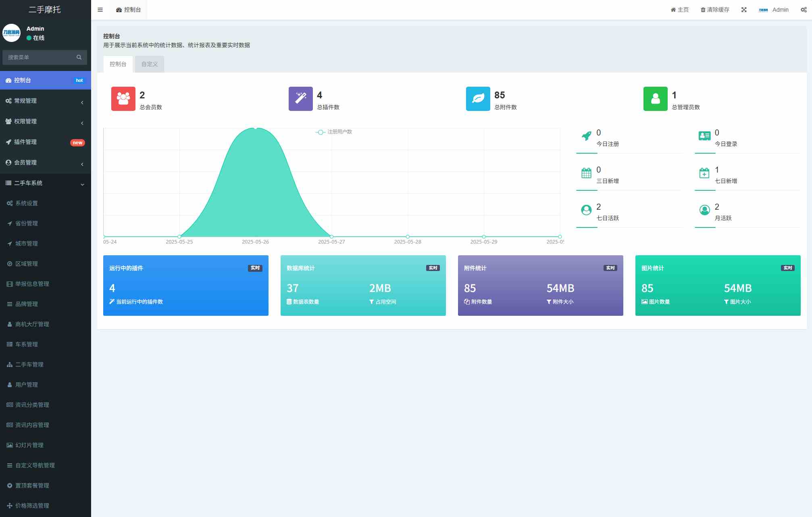Click the purple magic wand plugins icon

[x=301, y=99]
